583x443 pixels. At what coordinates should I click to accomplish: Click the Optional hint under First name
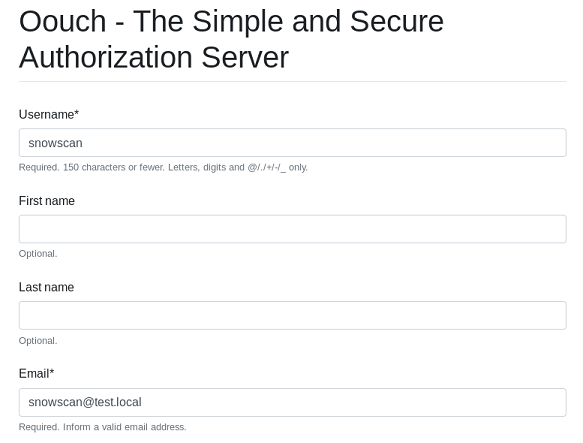tap(38, 254)
